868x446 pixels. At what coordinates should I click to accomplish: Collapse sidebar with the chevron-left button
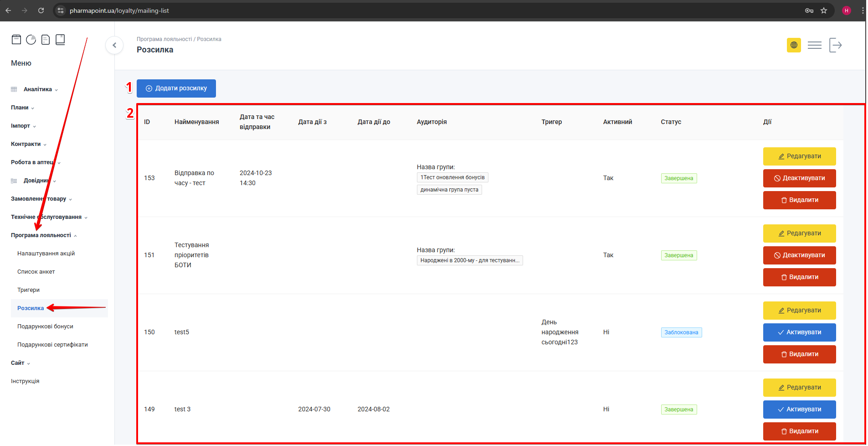pyautogui.click(x=114, y=45)
